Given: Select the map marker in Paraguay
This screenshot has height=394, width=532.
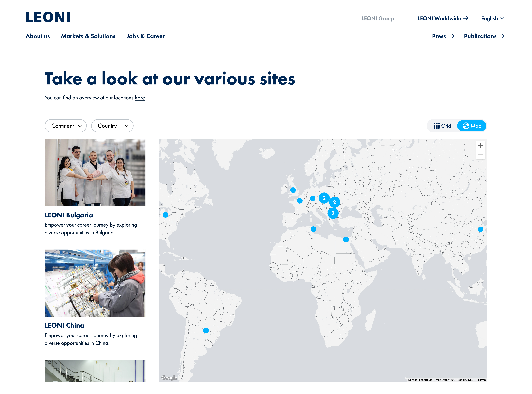Looking at the screenshot, I should coord(206,330).
